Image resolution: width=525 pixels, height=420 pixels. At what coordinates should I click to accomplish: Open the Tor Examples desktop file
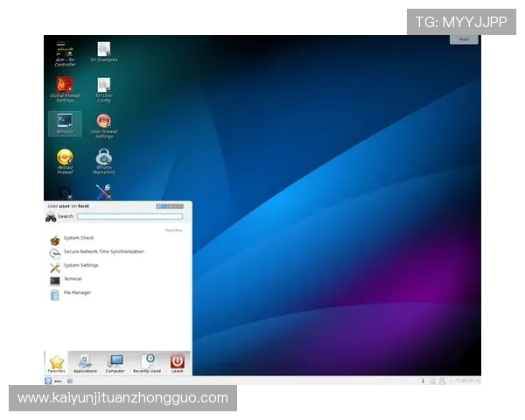point(104,51)
